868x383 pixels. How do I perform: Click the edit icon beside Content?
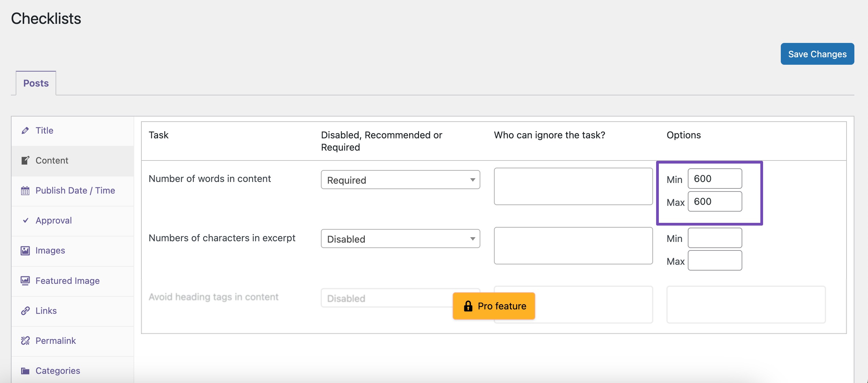click(x=25, y=160)
